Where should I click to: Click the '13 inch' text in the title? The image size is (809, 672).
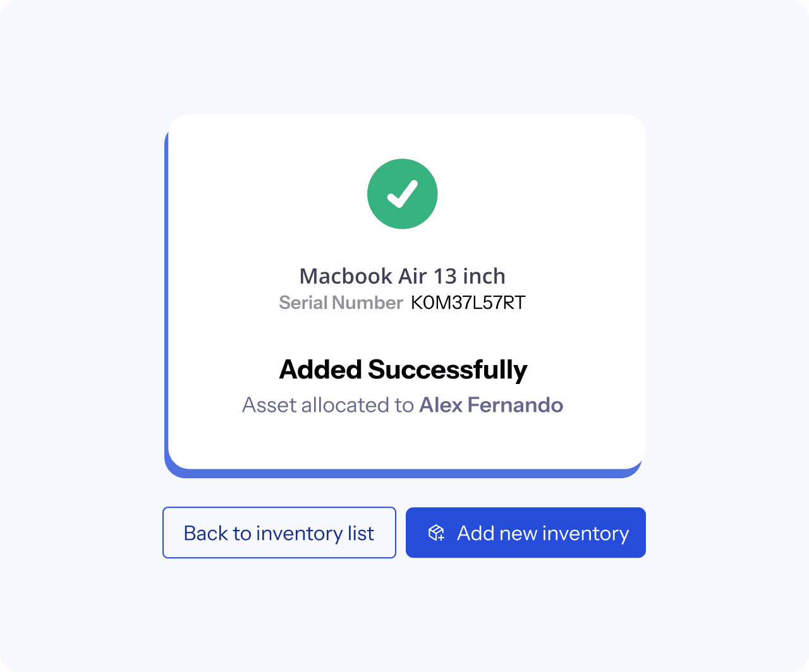[470, 276]
